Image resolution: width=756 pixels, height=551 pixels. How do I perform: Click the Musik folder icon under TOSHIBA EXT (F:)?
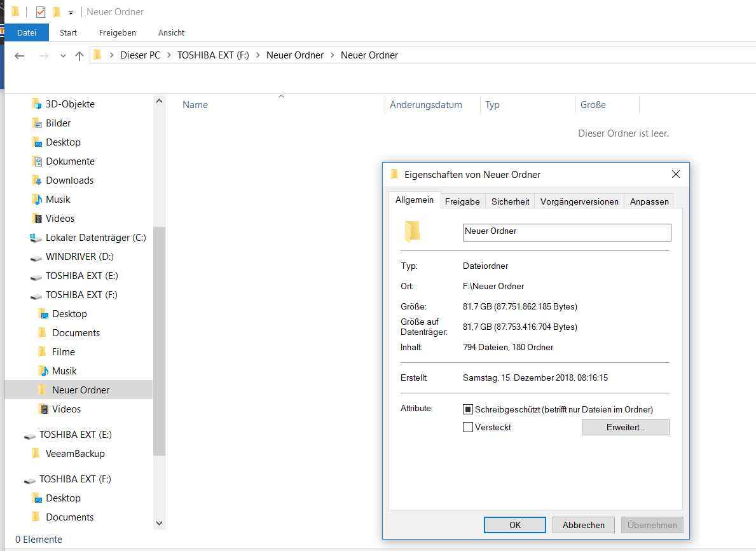tap(43, 371)
